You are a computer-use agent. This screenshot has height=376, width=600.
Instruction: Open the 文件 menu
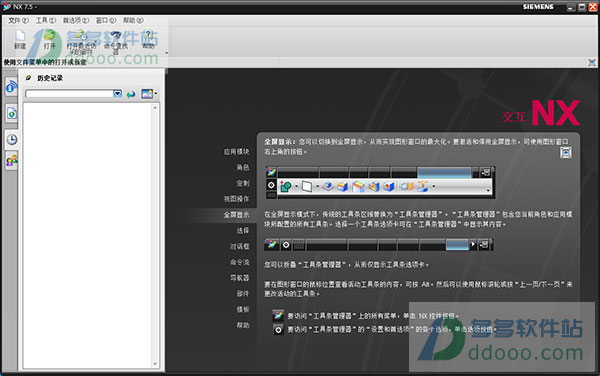coord(18,20)
